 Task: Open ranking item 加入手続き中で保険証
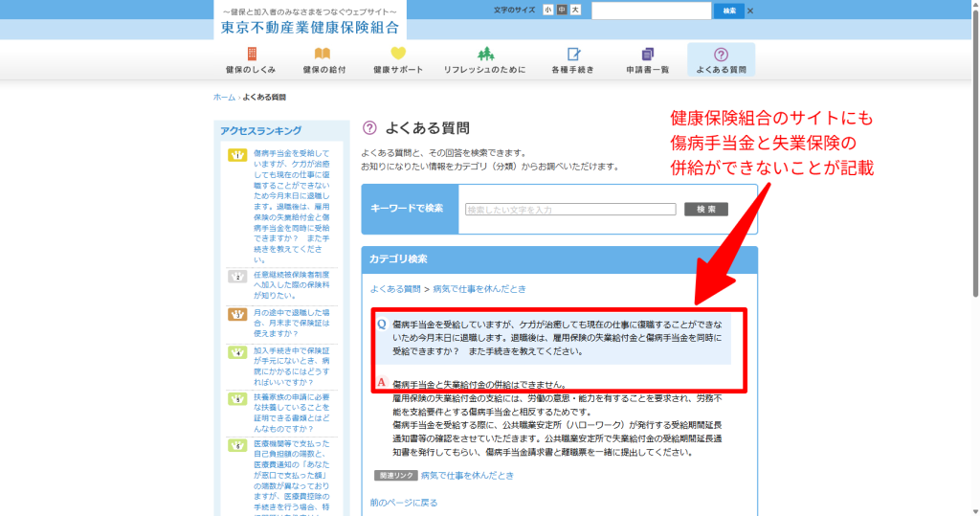(292, 367)
